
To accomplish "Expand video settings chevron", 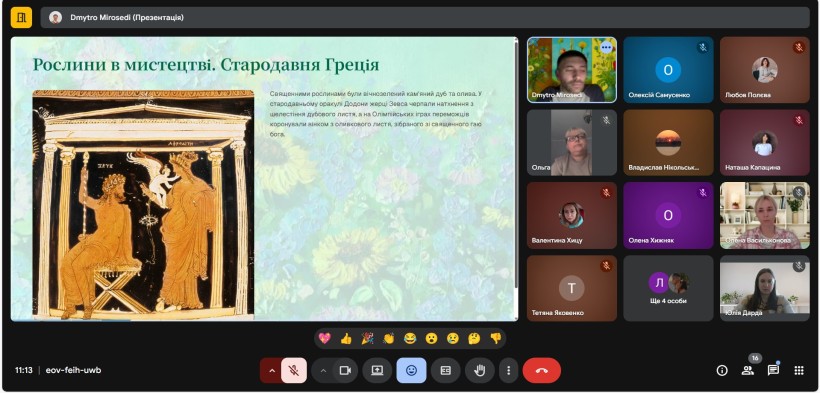I will tap(323, 370).
